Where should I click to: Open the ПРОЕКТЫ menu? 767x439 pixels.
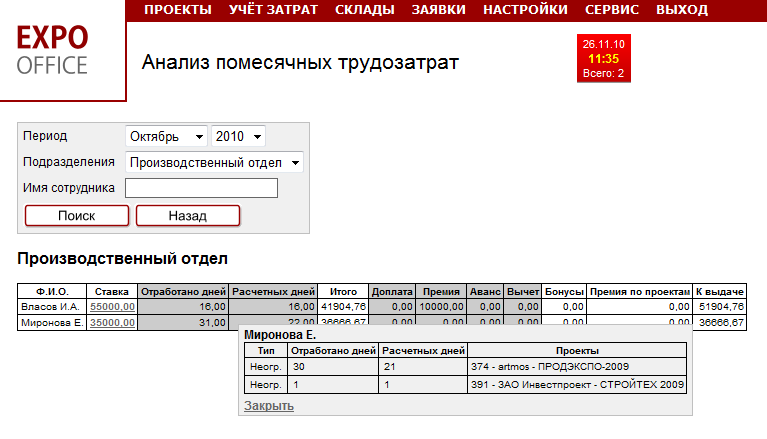(178, 10)
